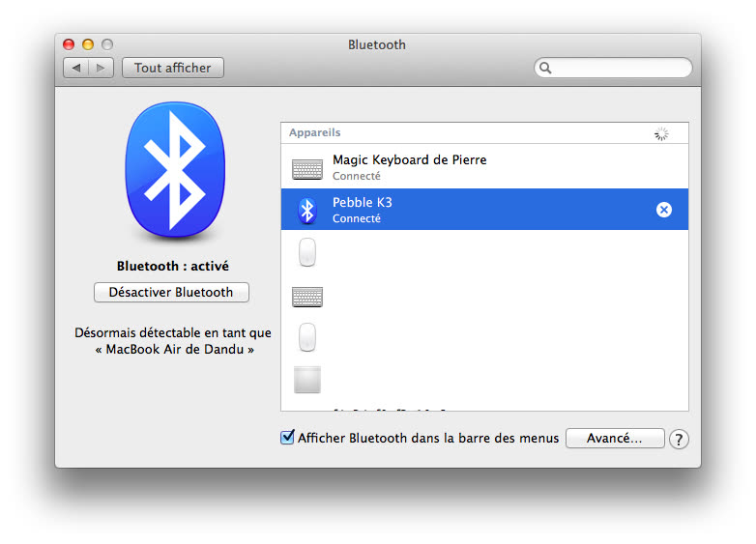Focus the search input field

(621, 69)
